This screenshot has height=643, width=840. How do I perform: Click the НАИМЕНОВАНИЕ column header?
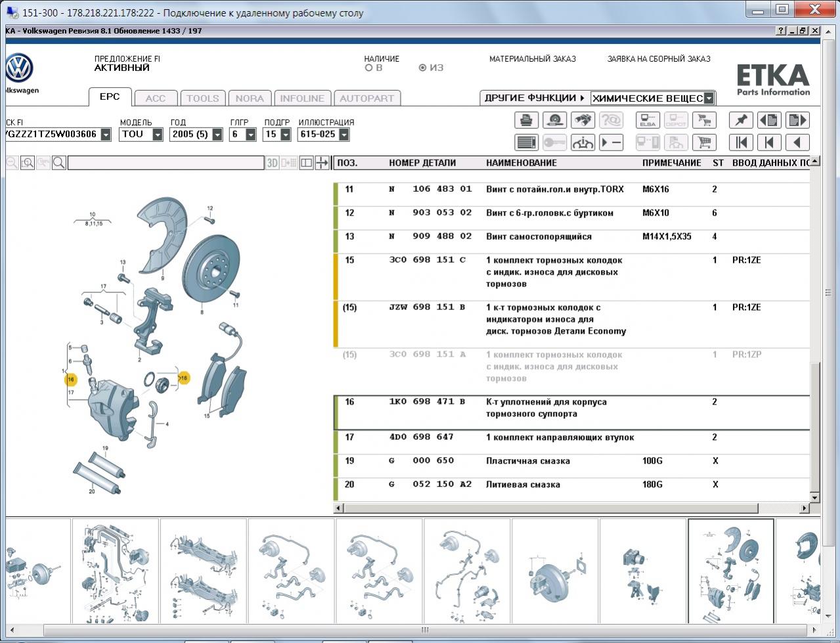click(521, 163)
